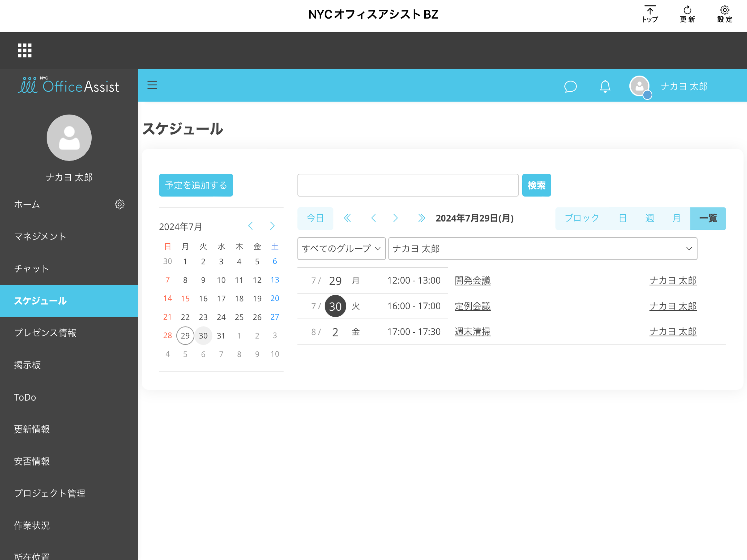Go to previous month in mini calendar
747x560 pixels.
pyautogui.click(x=250, y=226)
